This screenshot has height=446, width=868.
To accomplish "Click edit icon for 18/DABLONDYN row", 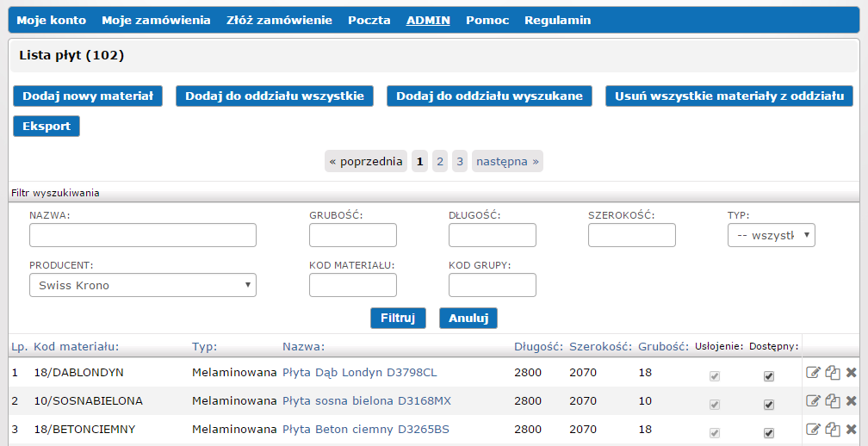I will click(x=813, y=373).
